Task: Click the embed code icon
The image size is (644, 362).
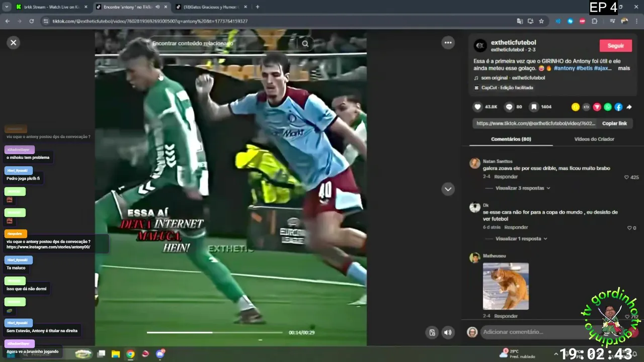Action: pyautogui.click(x=586, y=107)
